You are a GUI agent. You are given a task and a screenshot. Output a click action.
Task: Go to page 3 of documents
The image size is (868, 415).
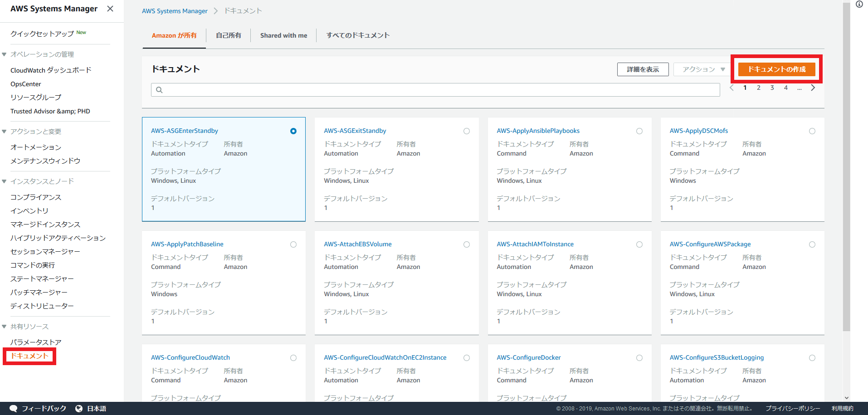[x=772, y=88]
